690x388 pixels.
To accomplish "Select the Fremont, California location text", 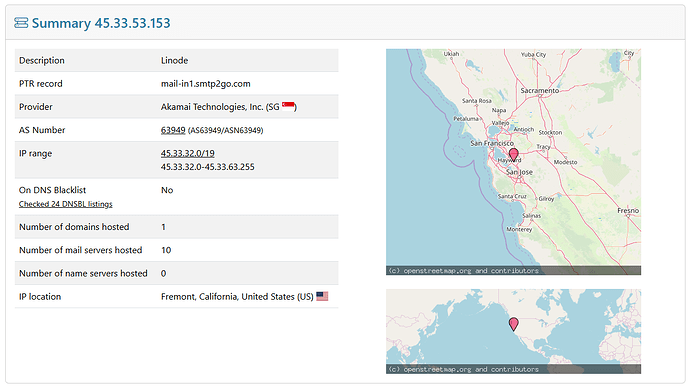I will (x=237, y=296).
